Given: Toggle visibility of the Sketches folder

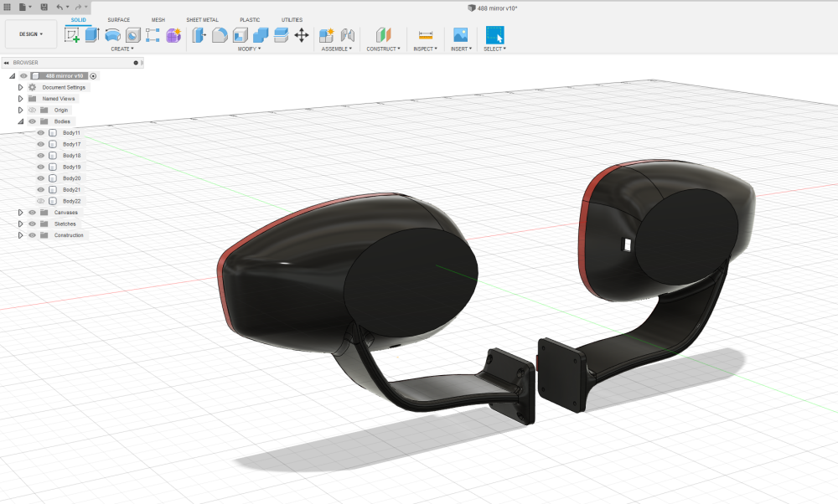Looking at the screenshot, I should tap(32, 224).
